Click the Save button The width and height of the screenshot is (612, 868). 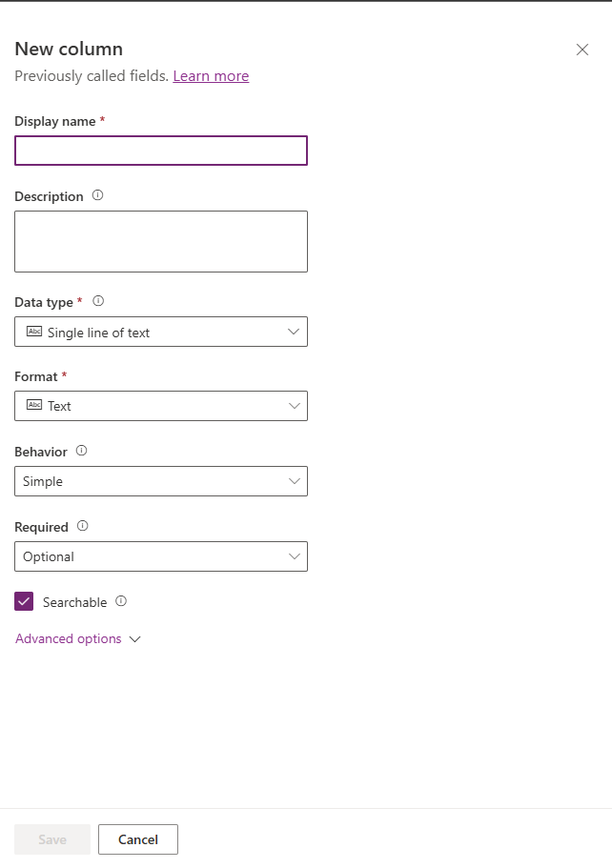(52, 839)
